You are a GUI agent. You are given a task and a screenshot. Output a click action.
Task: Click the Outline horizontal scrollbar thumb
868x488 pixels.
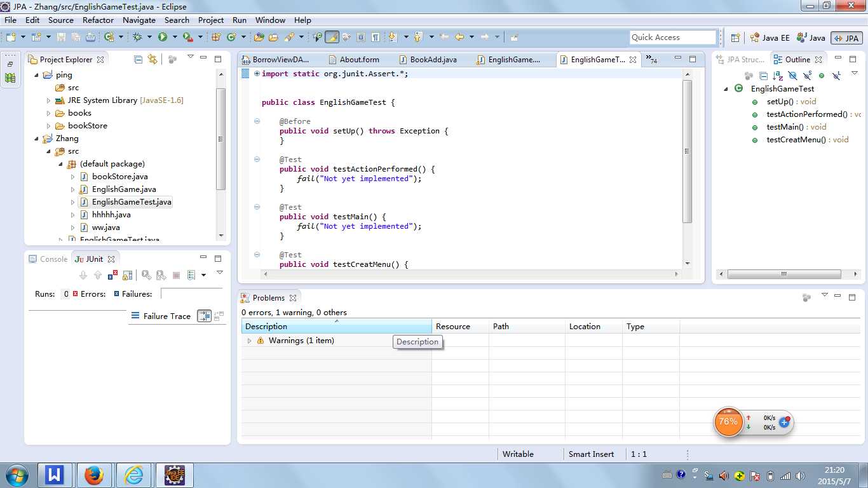click(x=784, y=274)
